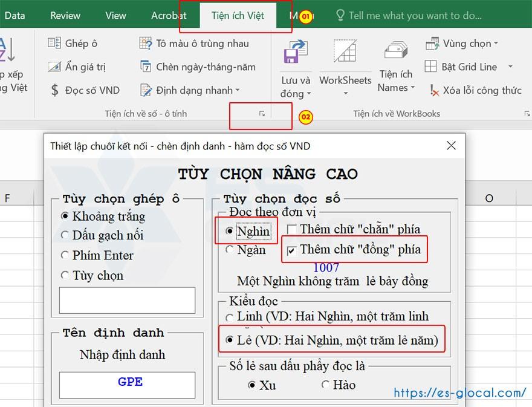The image size is (532, 407).
Task: Select column O header
Action: coord(488,198)
